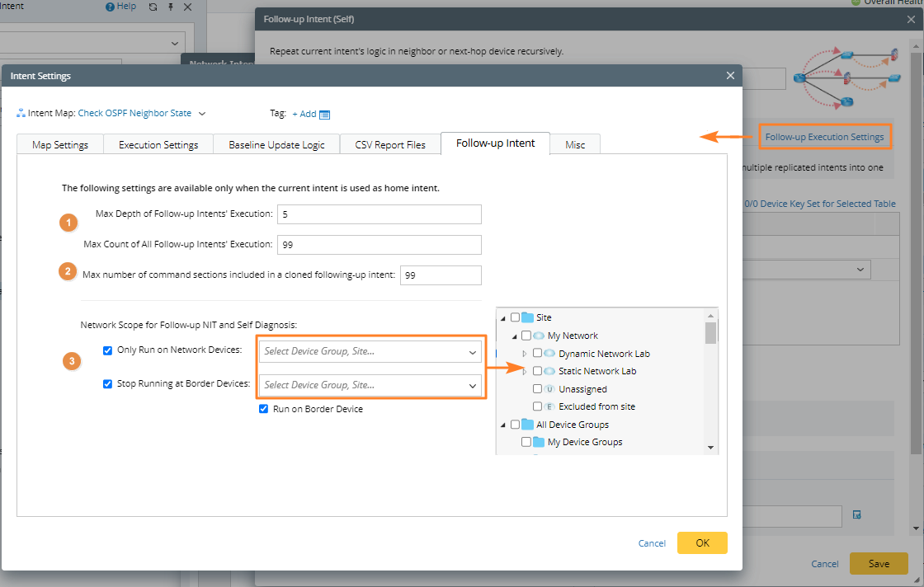
Task: Click the Intent Map icon
Action: pos(21,114)
